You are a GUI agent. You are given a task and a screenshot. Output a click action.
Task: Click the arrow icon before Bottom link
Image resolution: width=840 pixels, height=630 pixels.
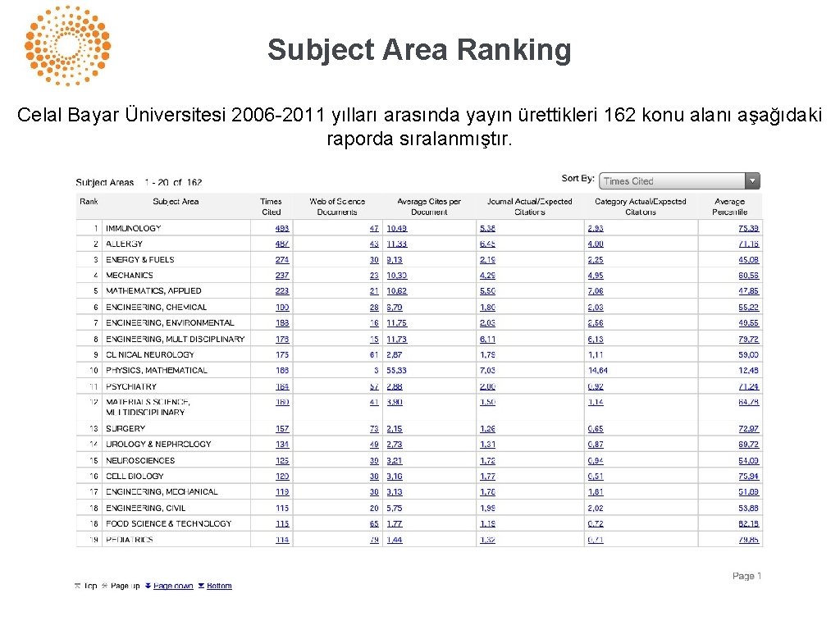click(201, 586)
